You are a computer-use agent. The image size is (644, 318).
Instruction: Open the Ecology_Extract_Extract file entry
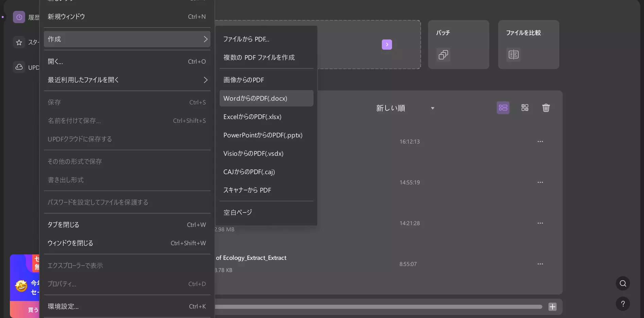point(251,258)
